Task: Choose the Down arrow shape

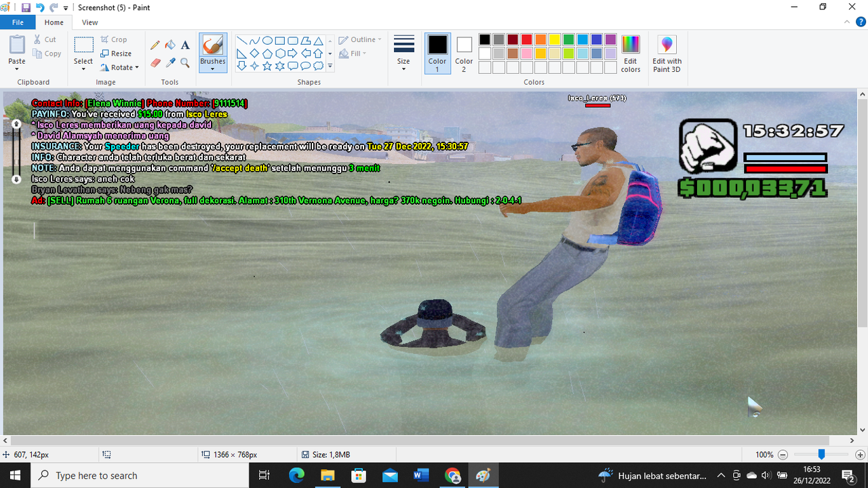Action: tap(241, 66)
